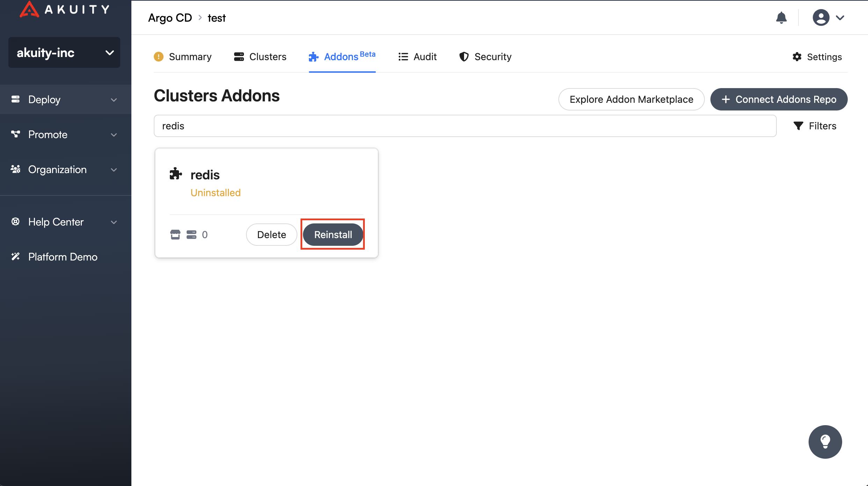Click the cluster count 0 value
868x486 pixels.
tap(205, 235)
